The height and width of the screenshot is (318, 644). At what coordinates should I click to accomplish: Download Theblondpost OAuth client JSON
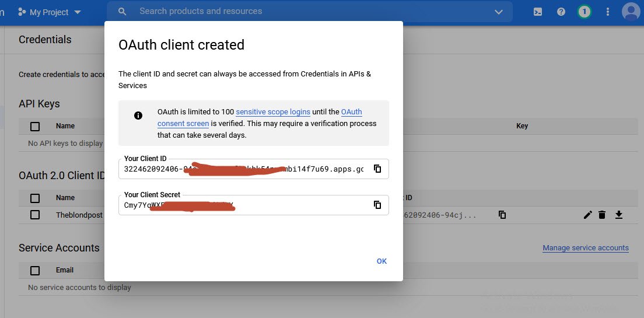(619, 215)
